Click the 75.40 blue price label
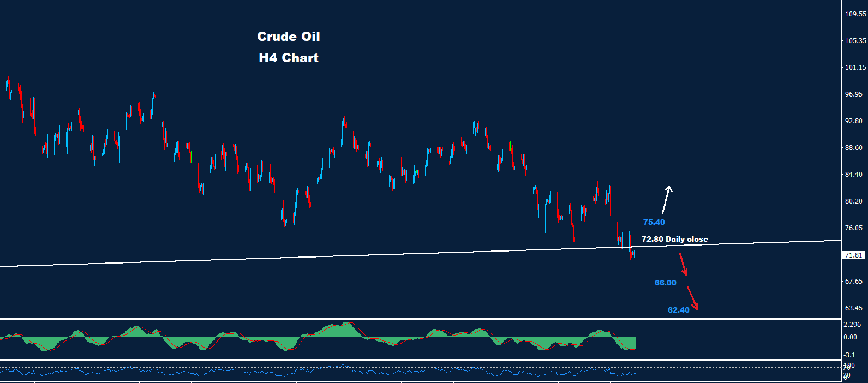 654,222
